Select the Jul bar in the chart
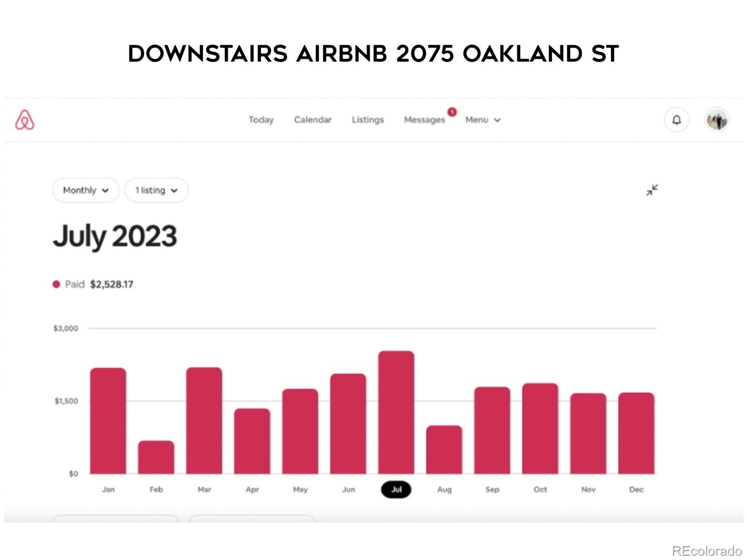This screenshot has width=747, height=560. click(x=396, y=413)
